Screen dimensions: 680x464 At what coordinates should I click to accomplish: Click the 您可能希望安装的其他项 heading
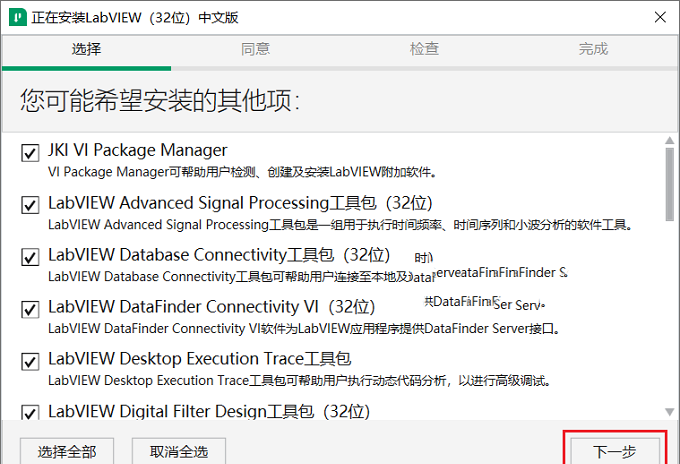[160, 101]
